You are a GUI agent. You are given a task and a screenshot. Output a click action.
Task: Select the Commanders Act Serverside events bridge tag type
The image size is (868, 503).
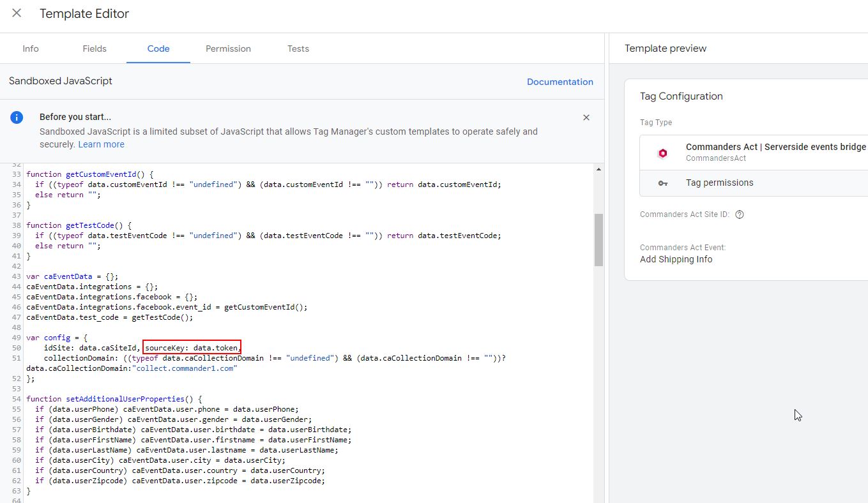[x=754, y=153]
